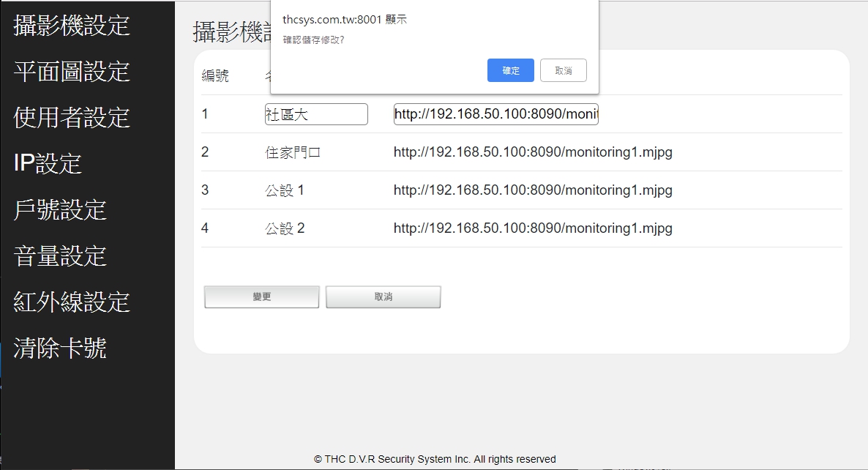
Task: Click the URL in the 公設 2 row
Action: click(x=532, y=228)
